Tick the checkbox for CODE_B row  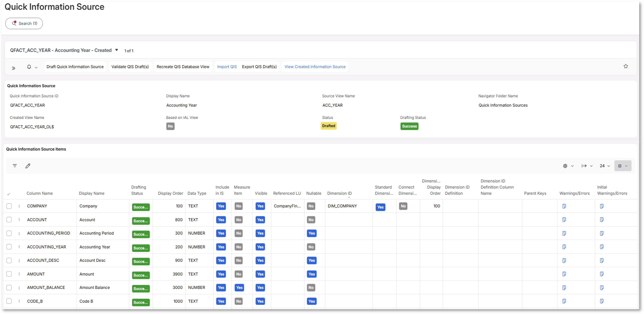pyautogui.click(x=9, y=301)
